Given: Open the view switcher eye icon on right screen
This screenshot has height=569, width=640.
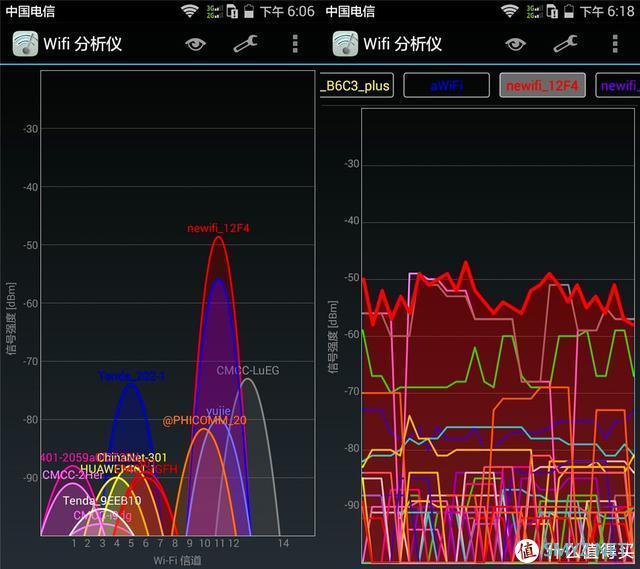Looking at the screenshot, I should pyautogui.click(x=515, y=44).
